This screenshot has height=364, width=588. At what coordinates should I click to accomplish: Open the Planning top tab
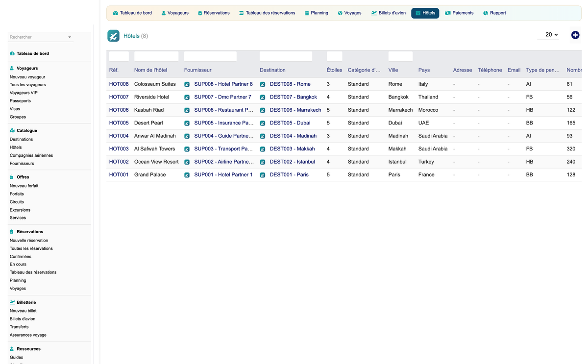(x=317, y=13)
